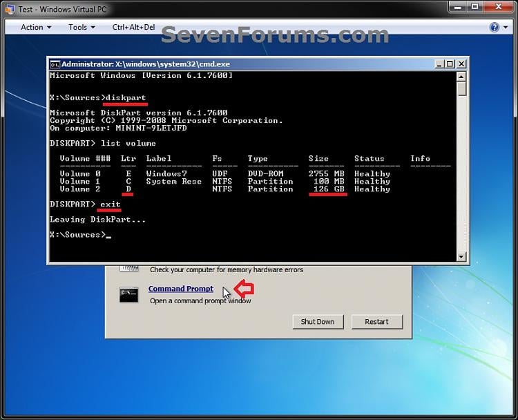This screenshot has width=518, height=420.
Task: Click the 'UDF' file system entry
Action: coord(220,173)
